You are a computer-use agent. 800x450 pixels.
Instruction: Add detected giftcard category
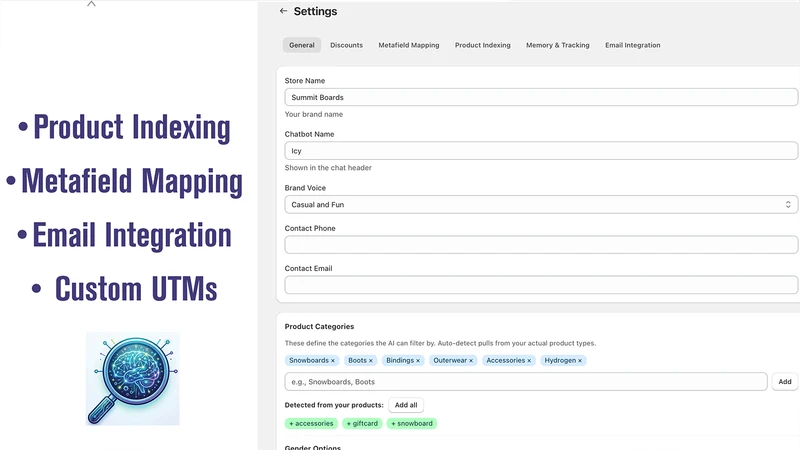pos(362,423)
